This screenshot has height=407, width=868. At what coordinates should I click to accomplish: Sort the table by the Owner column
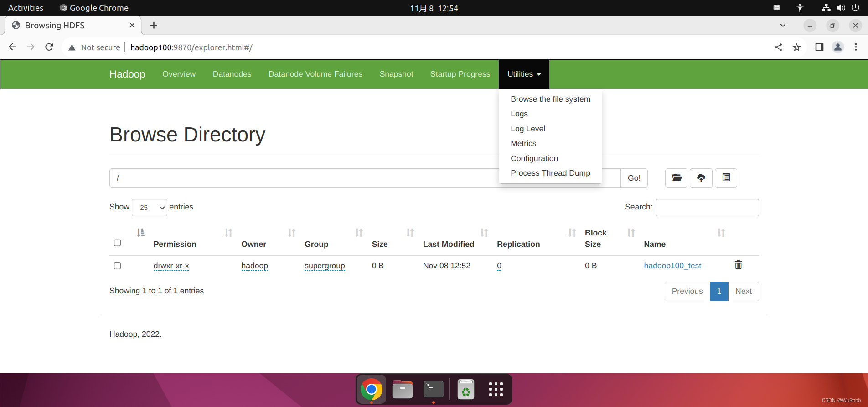click(254, 244)
